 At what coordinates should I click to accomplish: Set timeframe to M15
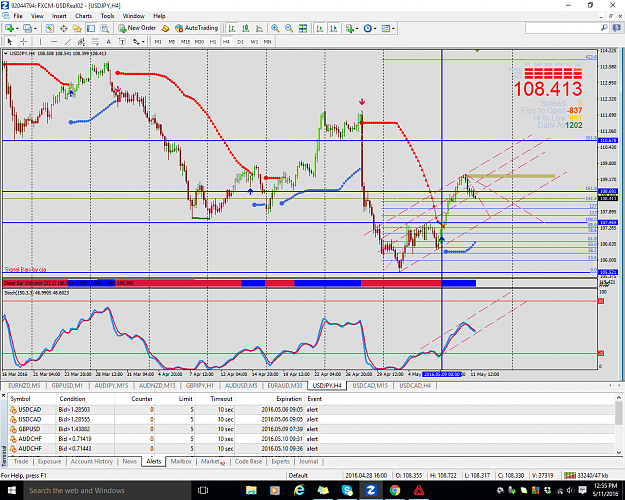coord(185,41)
